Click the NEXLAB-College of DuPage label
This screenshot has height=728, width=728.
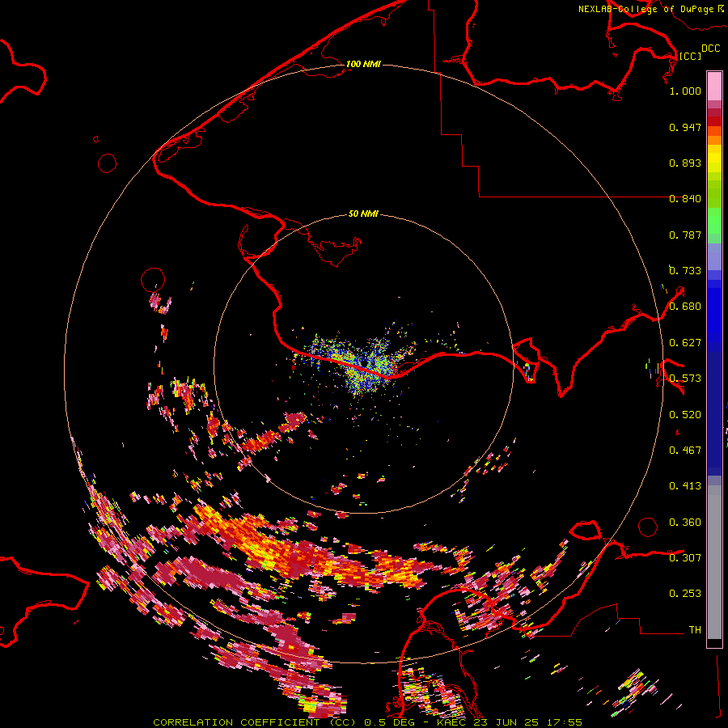(646, 9)
